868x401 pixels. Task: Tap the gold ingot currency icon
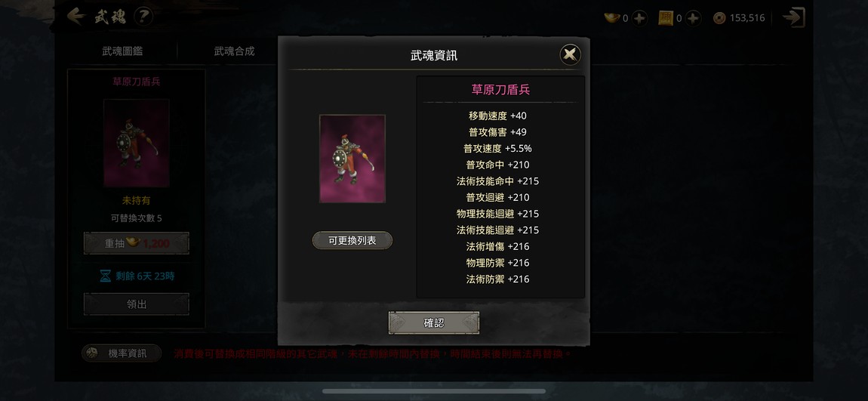[x=612, y=18]
